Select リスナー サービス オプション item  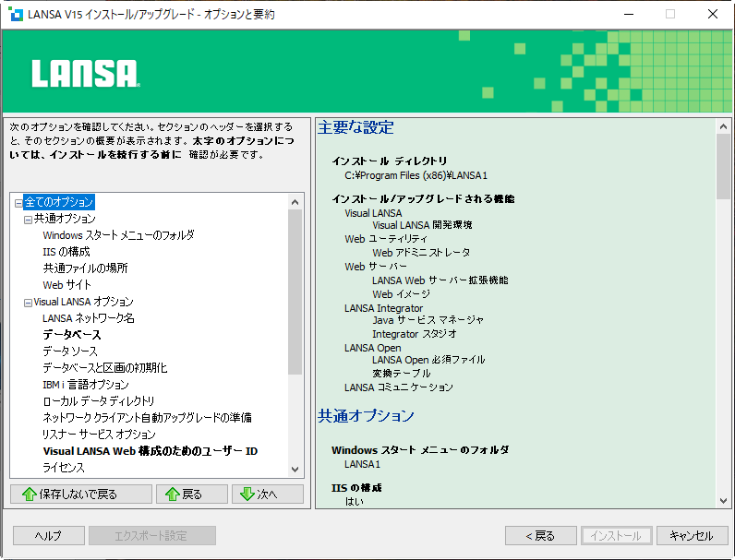point(99,435)
